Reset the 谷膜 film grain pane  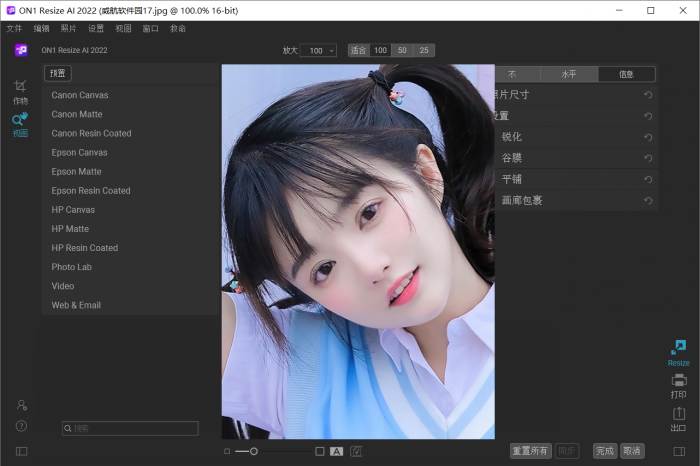648,158
